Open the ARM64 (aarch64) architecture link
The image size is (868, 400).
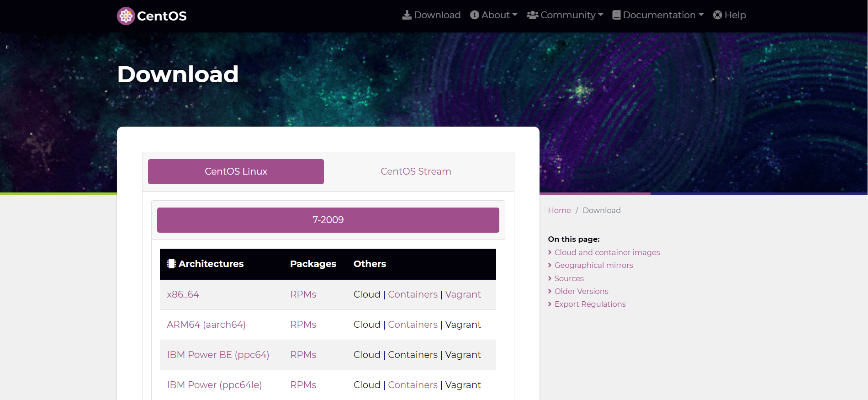[x=206, y=325]
